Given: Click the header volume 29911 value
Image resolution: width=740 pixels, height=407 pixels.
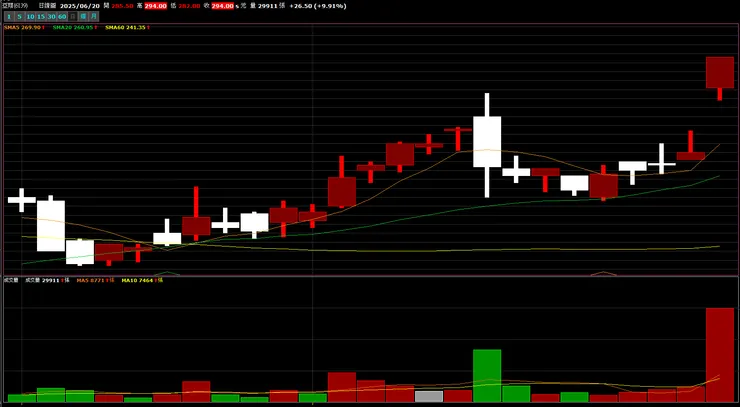Looking at the screenshot, I should [268, 6].
